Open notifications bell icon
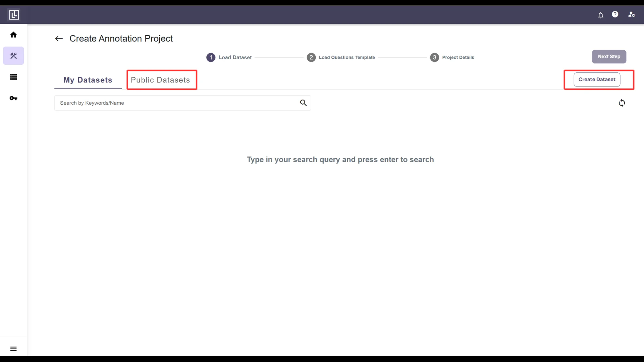Screen dimensions: 644x362 (x=600, y=15)
